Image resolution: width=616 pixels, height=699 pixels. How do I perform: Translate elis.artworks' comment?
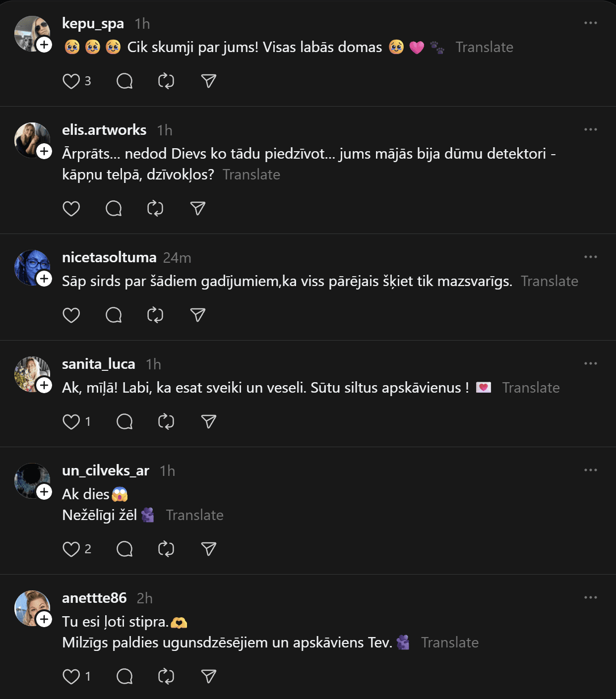251,175
